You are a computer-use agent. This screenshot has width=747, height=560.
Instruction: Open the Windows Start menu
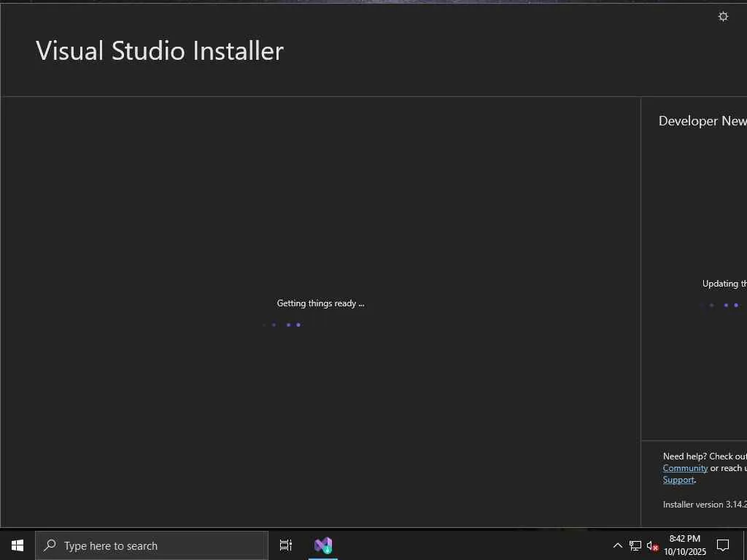click(18, 545)
